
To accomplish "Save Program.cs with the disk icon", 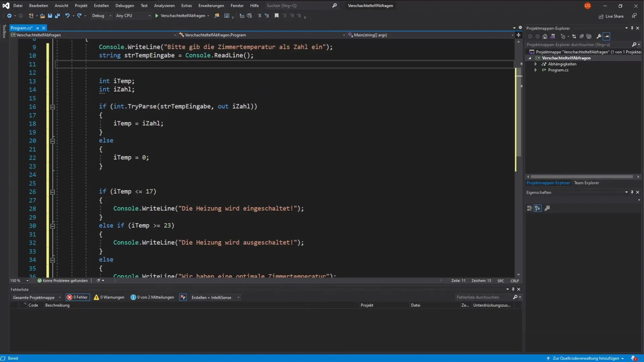I will pyautogui.click(x=50, y=16).
